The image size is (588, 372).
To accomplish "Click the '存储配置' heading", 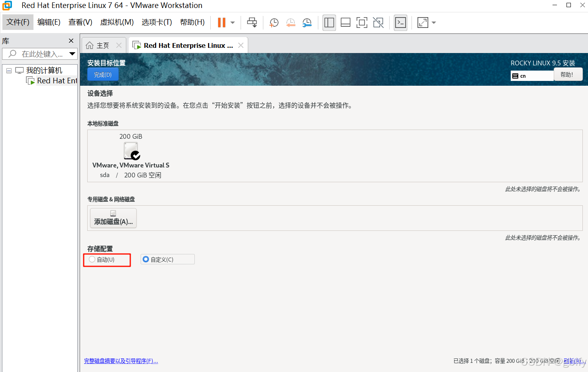I will (x=100, y=249).
